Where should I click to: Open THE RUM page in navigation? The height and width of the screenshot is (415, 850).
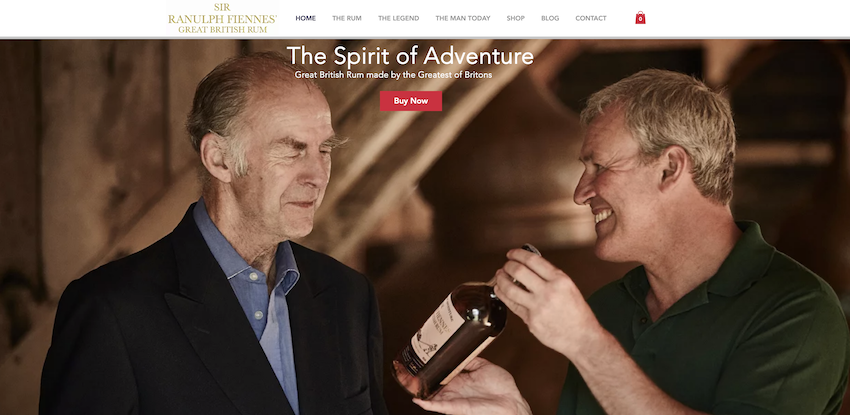(347, 18)
